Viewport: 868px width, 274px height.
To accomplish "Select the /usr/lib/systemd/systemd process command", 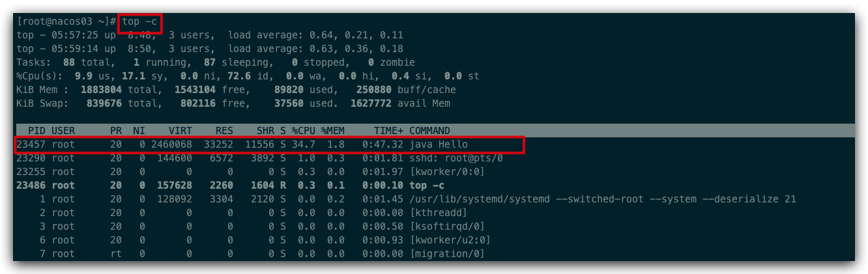I will 602,199.
